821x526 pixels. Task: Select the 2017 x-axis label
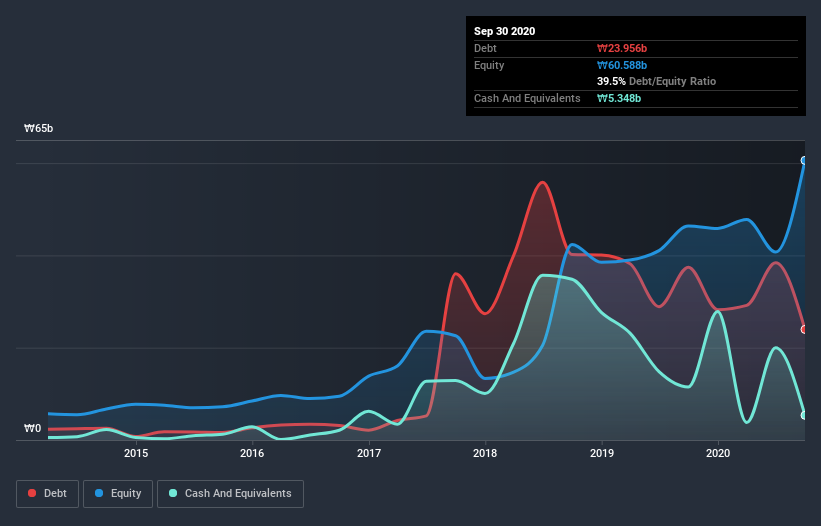point(369,453)
